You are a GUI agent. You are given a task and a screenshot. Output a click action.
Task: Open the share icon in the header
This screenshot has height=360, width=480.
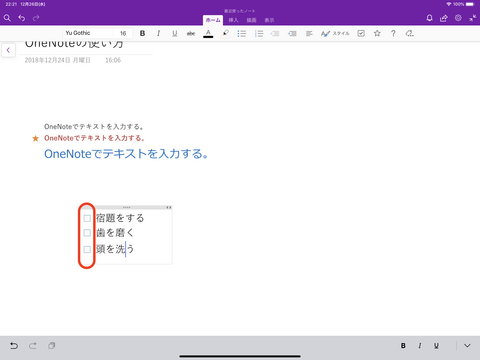point(444,18)
